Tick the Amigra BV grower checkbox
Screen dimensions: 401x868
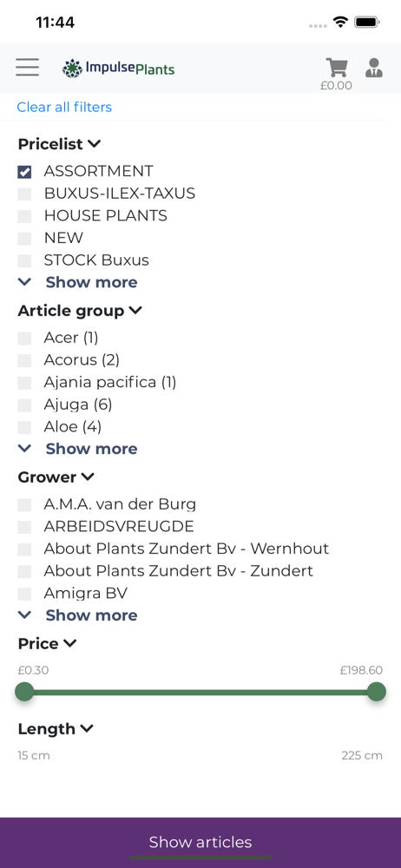(x=24, y=594)
